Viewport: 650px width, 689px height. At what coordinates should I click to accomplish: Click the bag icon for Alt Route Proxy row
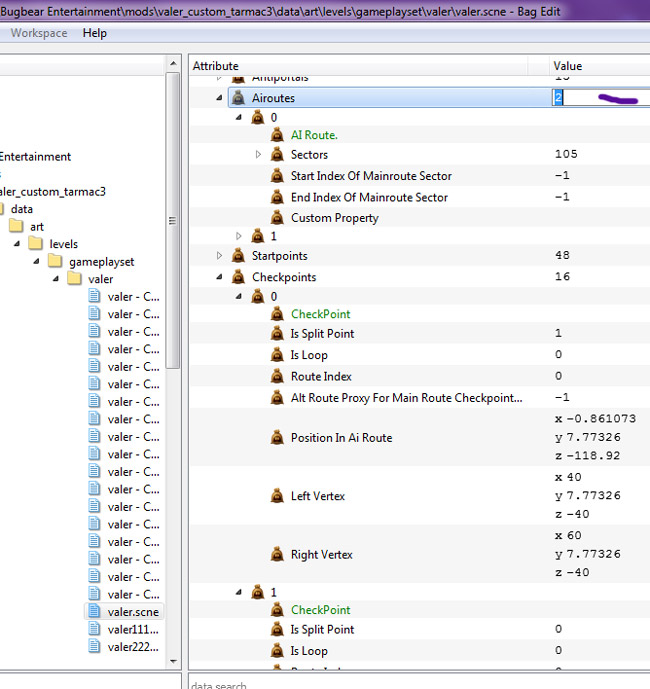coord(277,398)
